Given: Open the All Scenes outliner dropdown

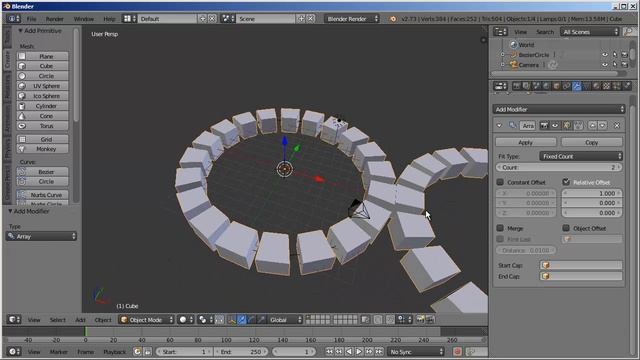Looking at the screenshot, I should pos(589,32).
